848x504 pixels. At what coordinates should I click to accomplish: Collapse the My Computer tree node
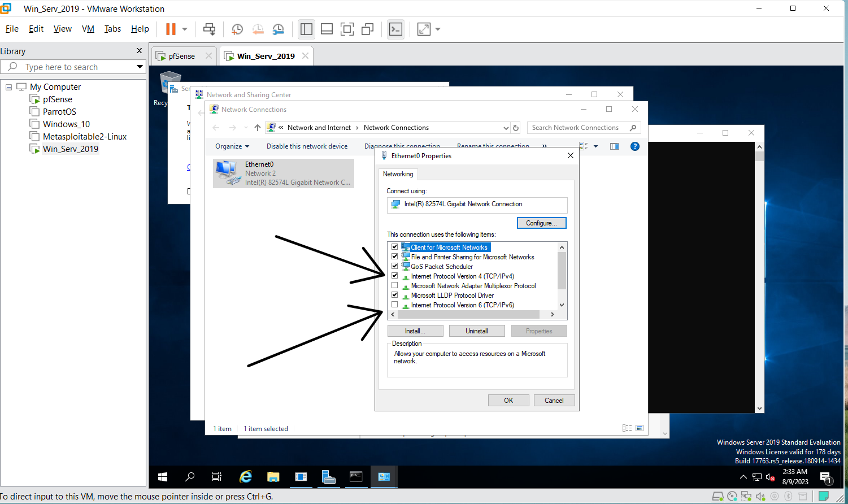8,87
